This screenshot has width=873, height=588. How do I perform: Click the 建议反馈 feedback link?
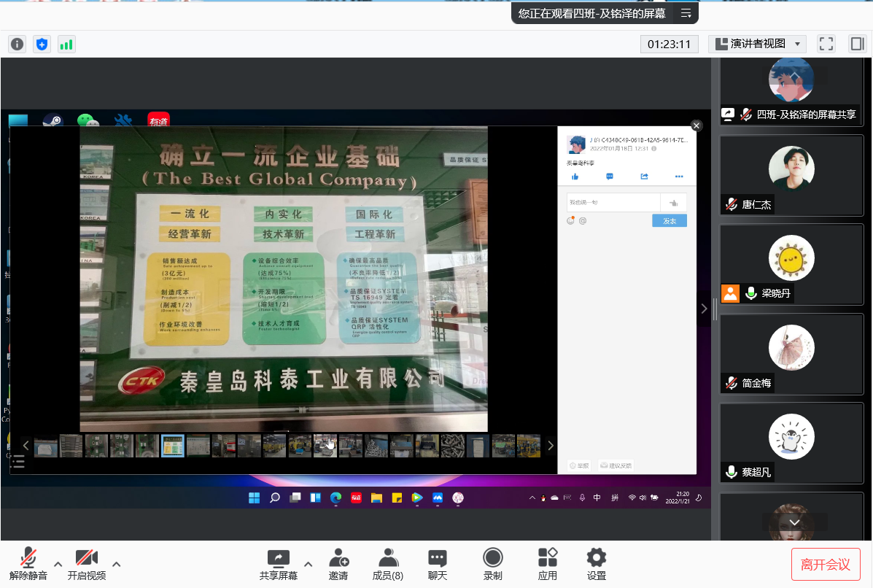point(616,465)
